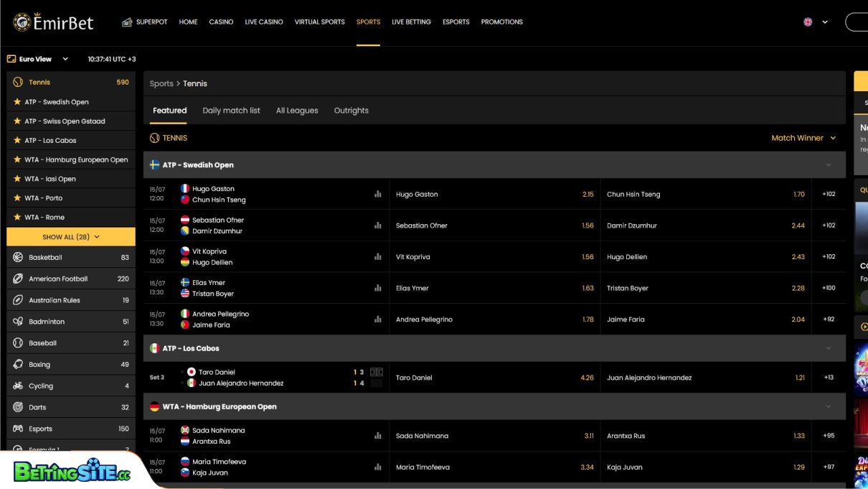
Task: Open statistics icon for Hugo Gaston match
Action: (378, 194)
